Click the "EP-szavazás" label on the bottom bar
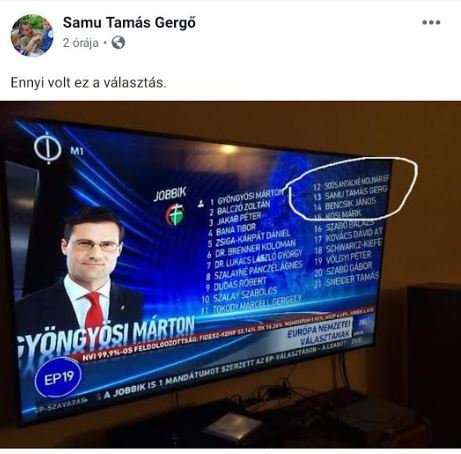Screen dimensions: 461x454 tap(60, 402)
